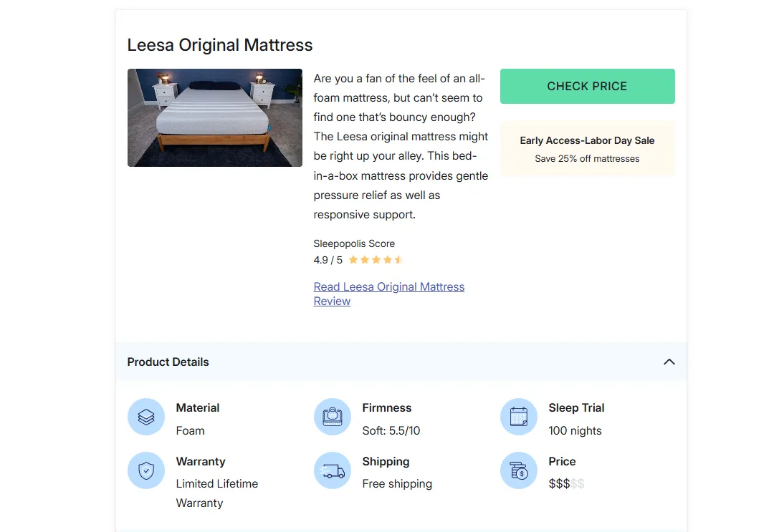Click the half-filled final star icon
Viewport: 774px width, 532px height.
point(398,259)
